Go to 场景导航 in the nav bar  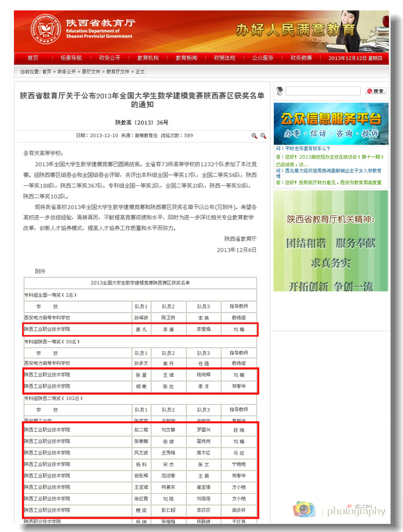pos(71,58)
